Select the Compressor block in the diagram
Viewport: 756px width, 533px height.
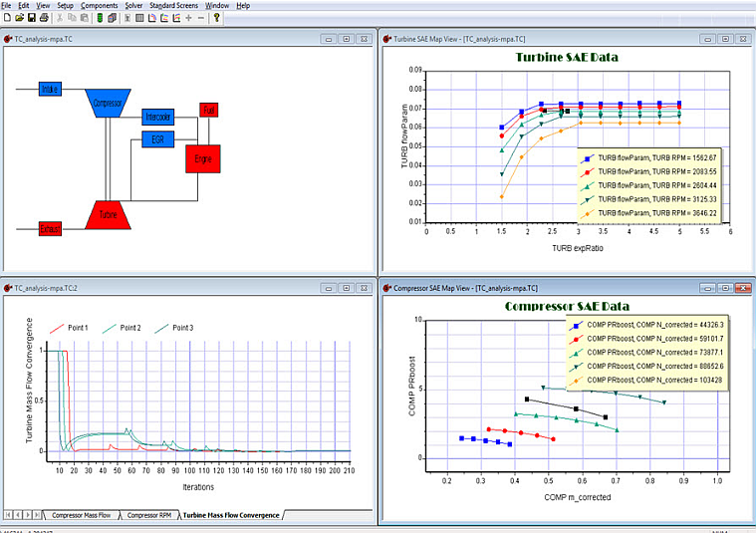[108, 103]
